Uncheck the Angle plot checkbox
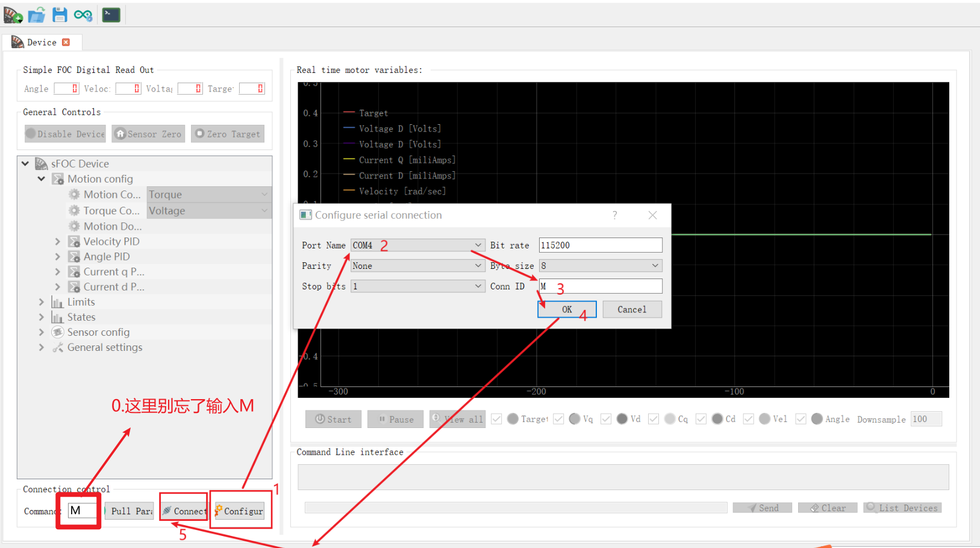Viewport: 980px width, 548px height. (801, 418)
